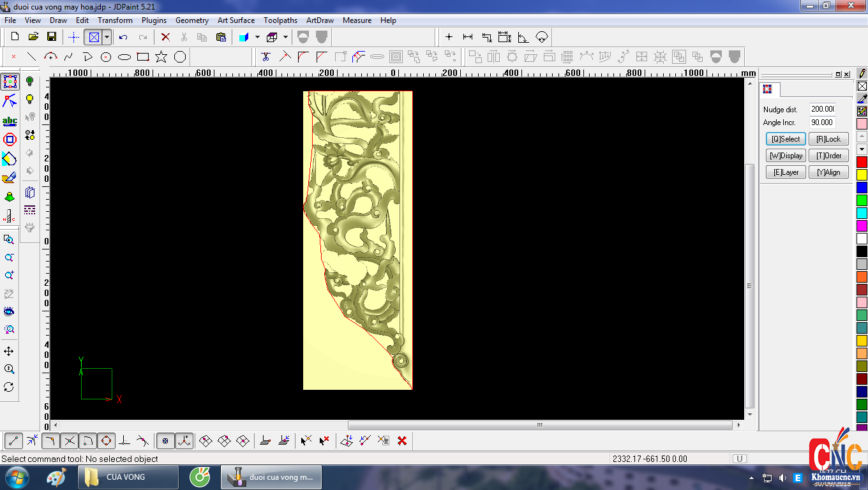
Task: Select the star shape drawing tool
Action: pyautogui.click(x=161, y=57)
